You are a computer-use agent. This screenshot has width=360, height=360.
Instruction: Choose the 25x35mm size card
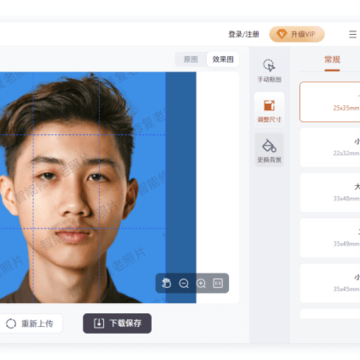click(x=330, y=102)
